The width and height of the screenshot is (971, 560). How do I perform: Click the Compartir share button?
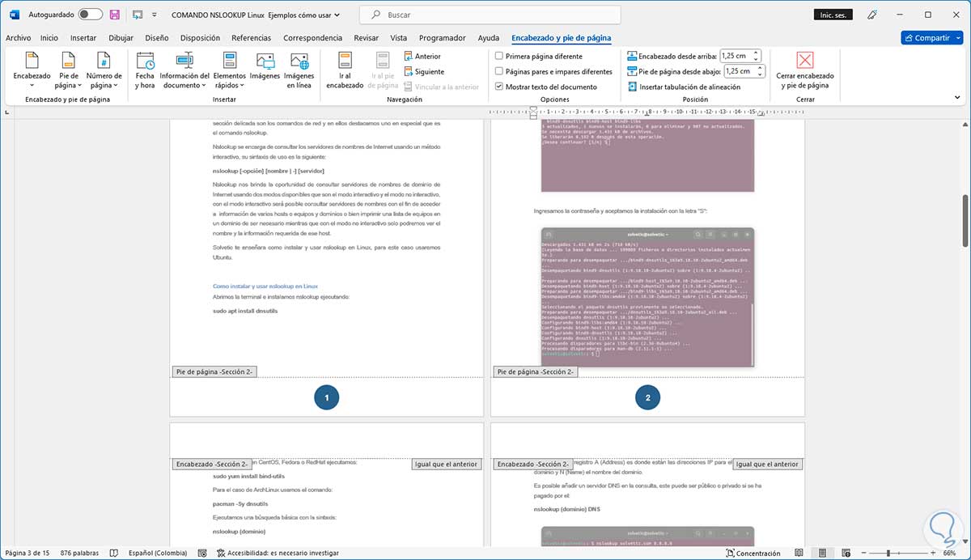926,37
